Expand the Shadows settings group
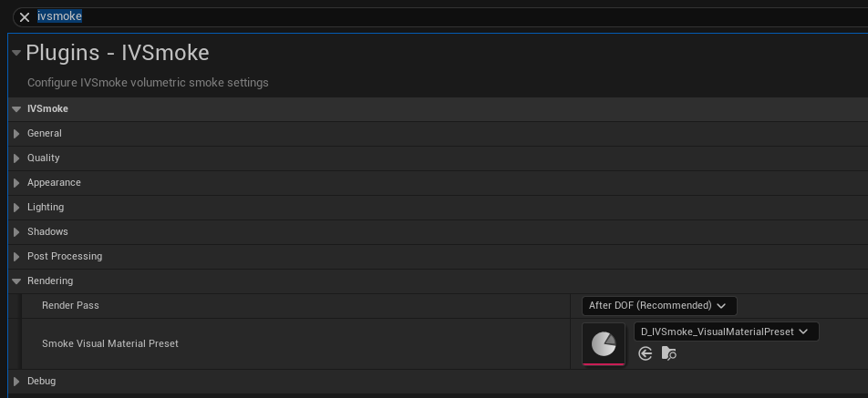 pos(16,232)
